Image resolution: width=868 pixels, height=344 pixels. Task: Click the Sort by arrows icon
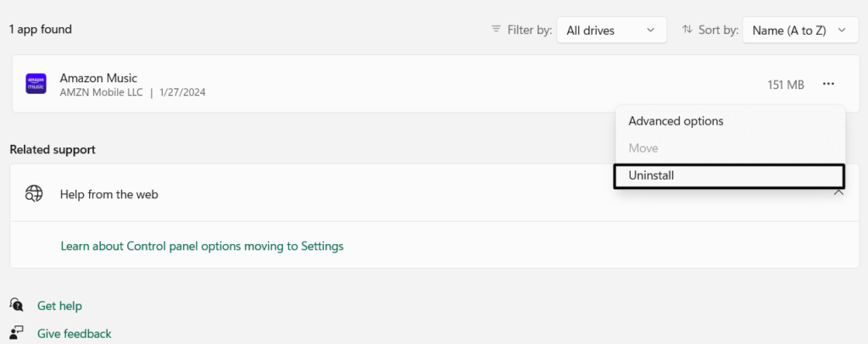687,30
